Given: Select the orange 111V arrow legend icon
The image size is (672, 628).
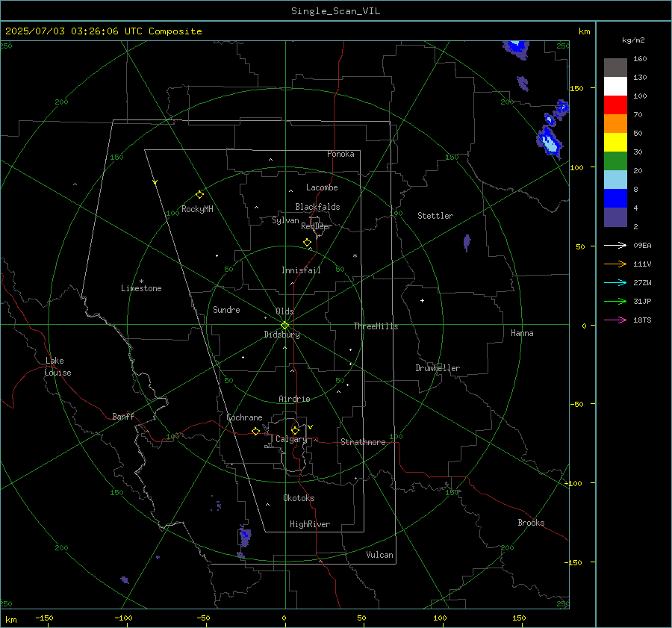Looking at the screenshot, I should click(615, 264).
